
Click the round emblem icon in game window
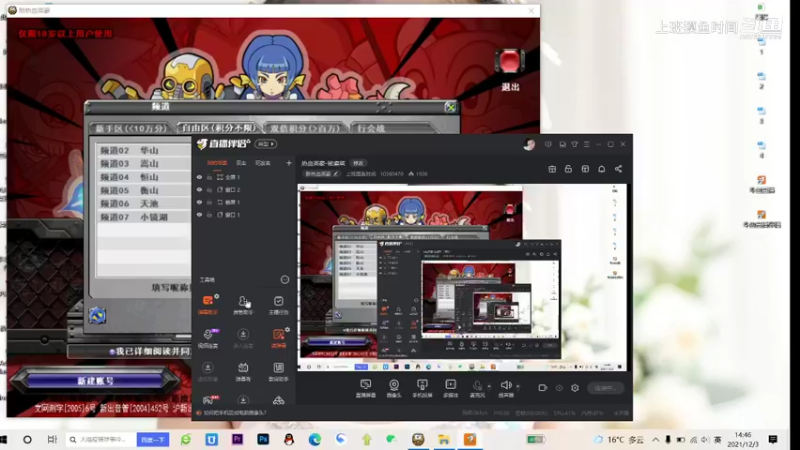click(x=97, y=315)
